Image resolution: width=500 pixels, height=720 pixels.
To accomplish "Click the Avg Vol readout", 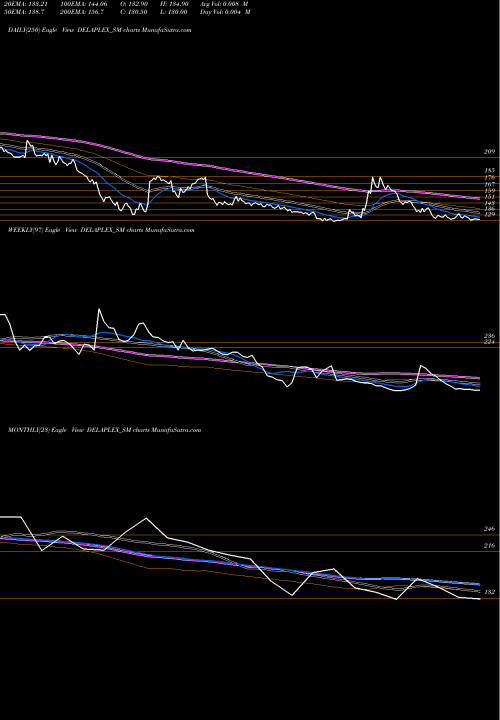I will tap(225, 4).
